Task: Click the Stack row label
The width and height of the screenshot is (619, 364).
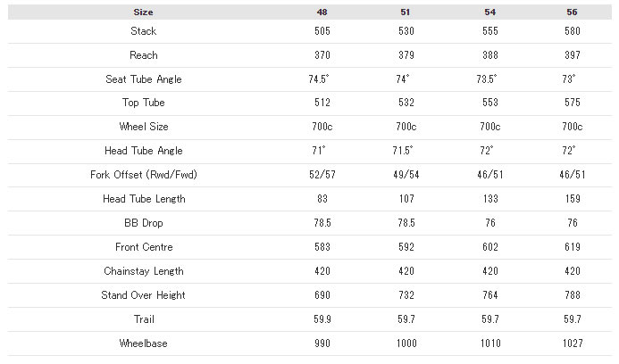Action: coord(144,31)
